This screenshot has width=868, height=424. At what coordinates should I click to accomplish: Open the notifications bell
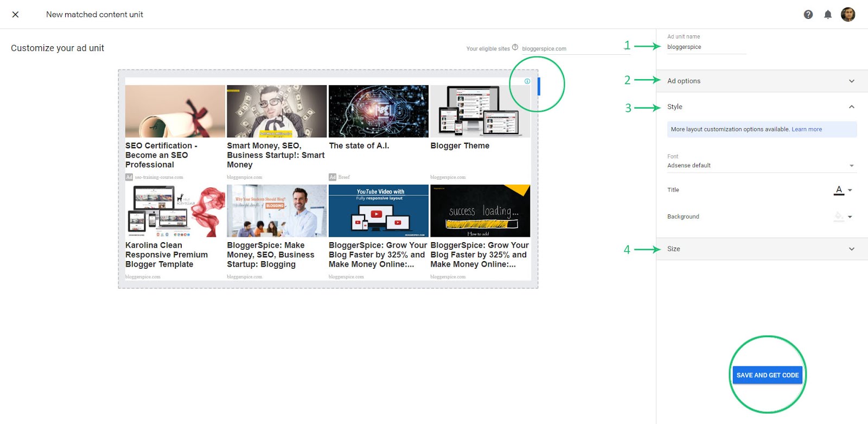828,15
